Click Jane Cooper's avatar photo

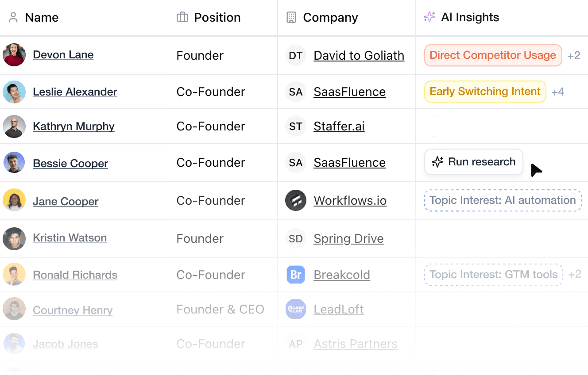click(x=14, y=200)
